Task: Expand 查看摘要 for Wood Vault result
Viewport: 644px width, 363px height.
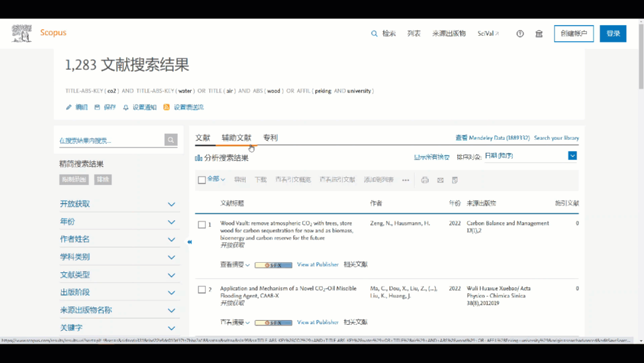Action: click(235, 264)
